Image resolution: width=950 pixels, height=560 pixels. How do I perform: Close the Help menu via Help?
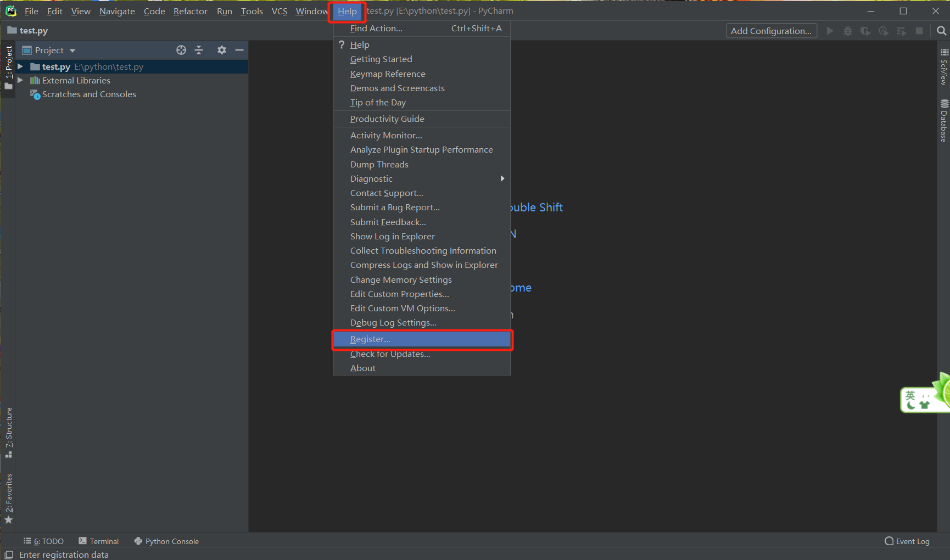347,11
